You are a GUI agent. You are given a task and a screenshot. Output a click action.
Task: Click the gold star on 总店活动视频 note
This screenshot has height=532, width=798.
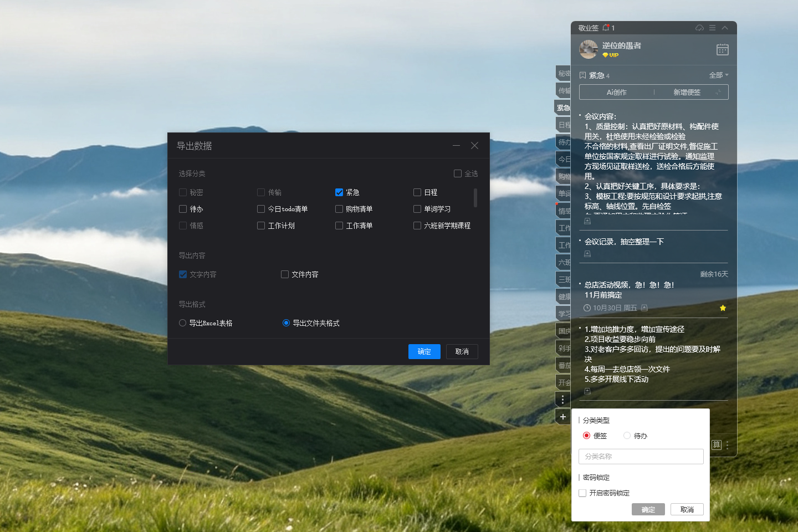(723, 308)
